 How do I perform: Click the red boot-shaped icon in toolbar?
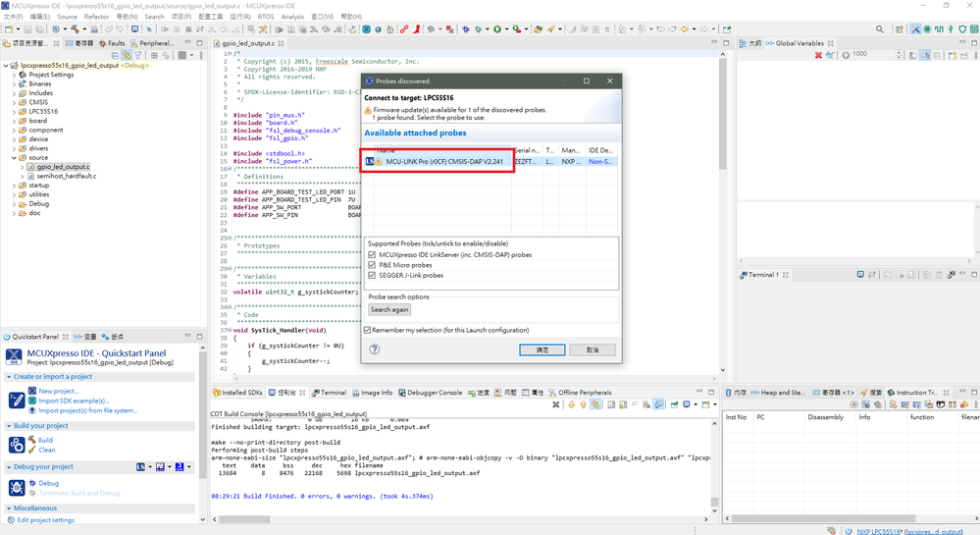[x=416, y=28]
